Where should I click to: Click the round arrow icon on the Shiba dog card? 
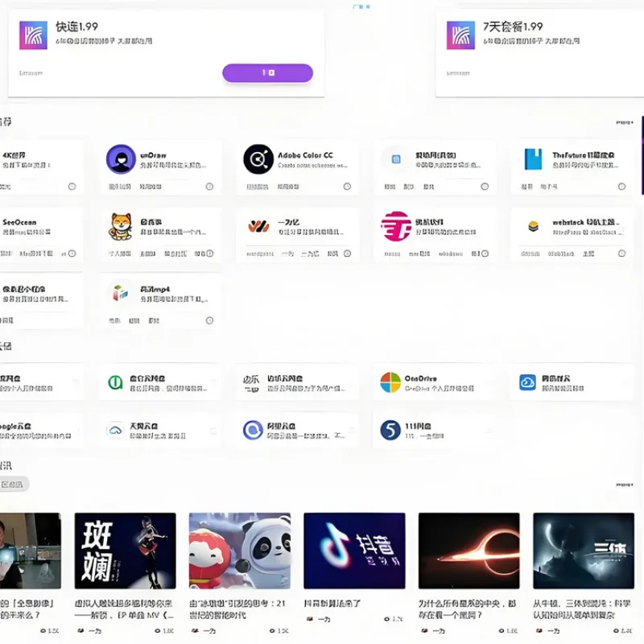[210, 254]
